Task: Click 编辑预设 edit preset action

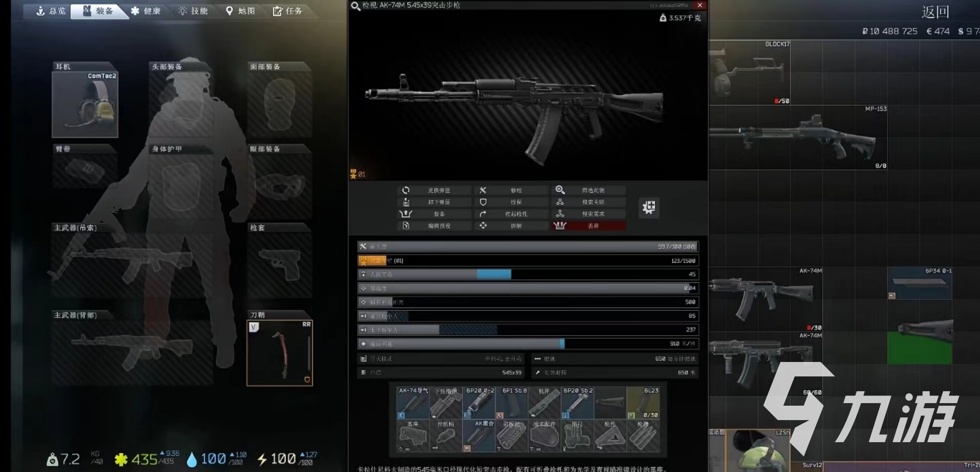Action: point(434,226)
